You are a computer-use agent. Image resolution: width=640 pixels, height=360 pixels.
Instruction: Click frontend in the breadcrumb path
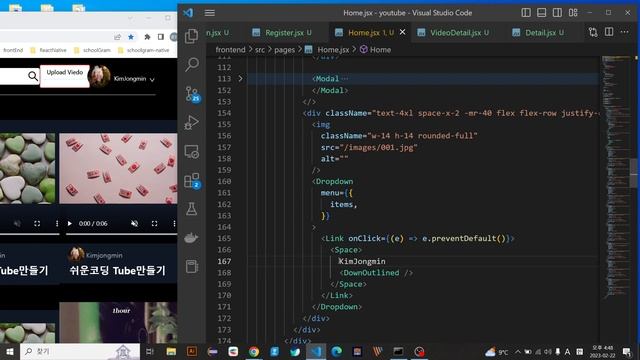(x=230, y=50)
